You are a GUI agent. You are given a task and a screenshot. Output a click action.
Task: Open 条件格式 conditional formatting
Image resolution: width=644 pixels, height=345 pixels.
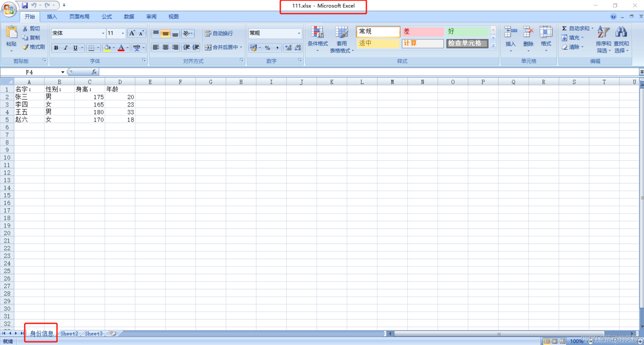pos(317,39)
